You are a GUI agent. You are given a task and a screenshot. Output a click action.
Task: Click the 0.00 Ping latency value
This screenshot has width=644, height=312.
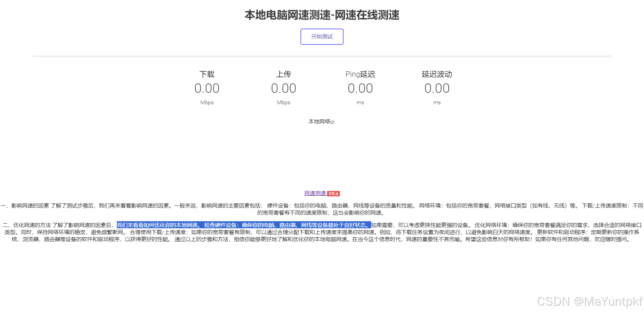point(360,88)
